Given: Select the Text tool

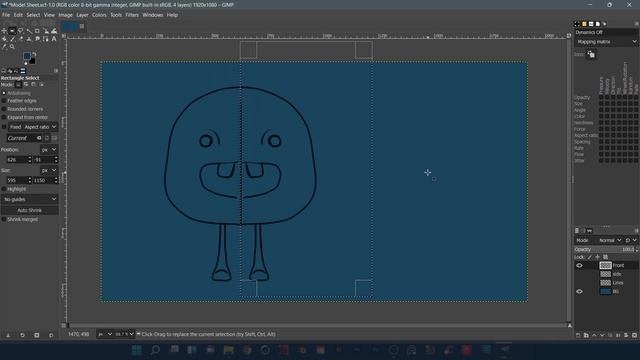Looking at the screenshot, I should 54,39.
